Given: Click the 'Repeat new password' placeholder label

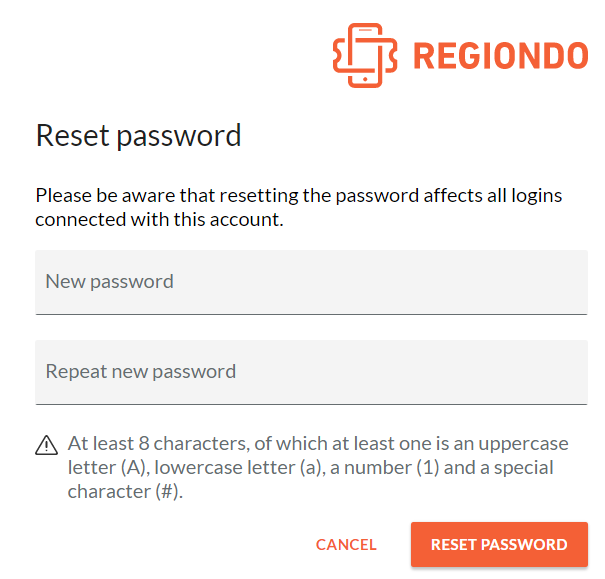Looking at the screenshot, I should [x=141, y=371].
